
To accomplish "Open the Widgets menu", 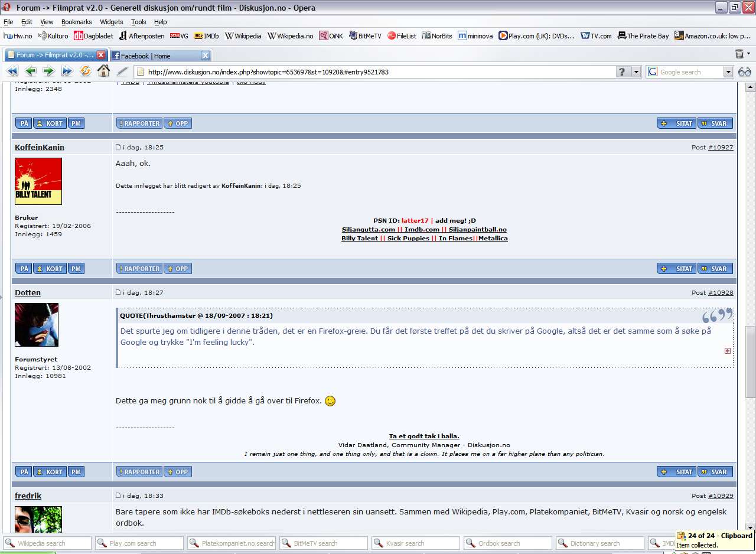I will pyautogui.click(x=112, y=22).
